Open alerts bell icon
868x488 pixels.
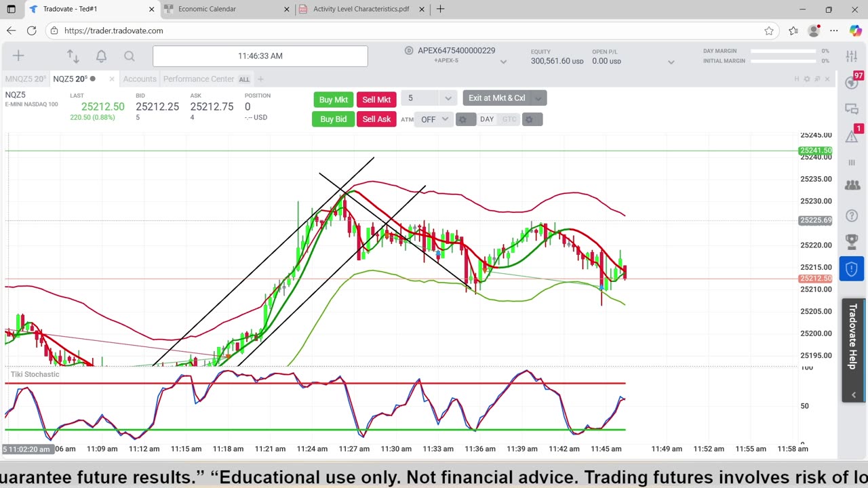(x=101, y=56)
